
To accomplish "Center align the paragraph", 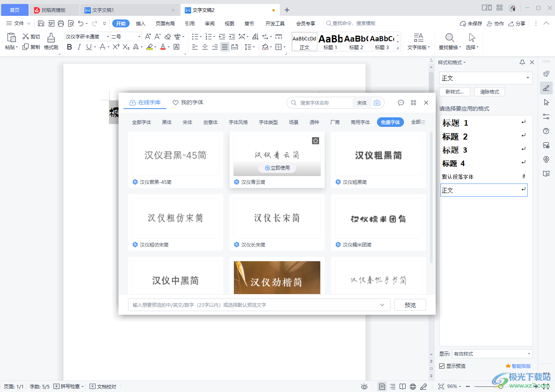I will coord(205,47).
